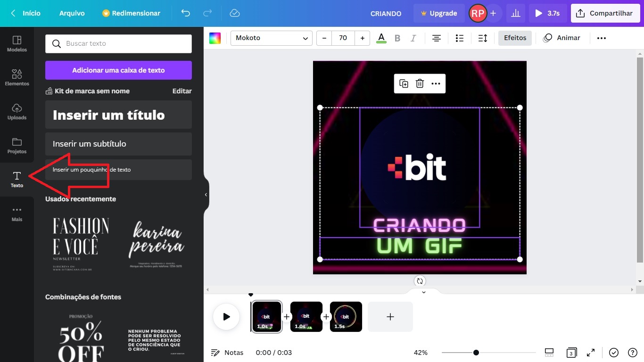Click the trash icon to delete selection
Image resolution: width=644 pixels, height=362 pixels.
coord(420,83)
